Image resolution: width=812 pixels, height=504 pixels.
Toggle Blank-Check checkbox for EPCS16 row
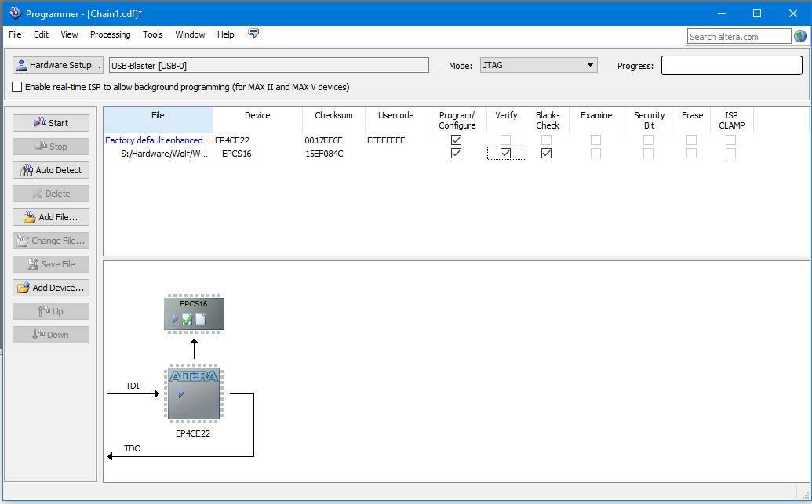point(546,153)
